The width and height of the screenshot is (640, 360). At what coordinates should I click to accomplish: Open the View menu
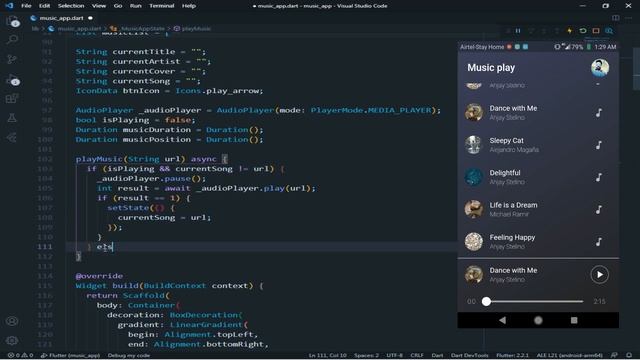[x=99, y=6]
